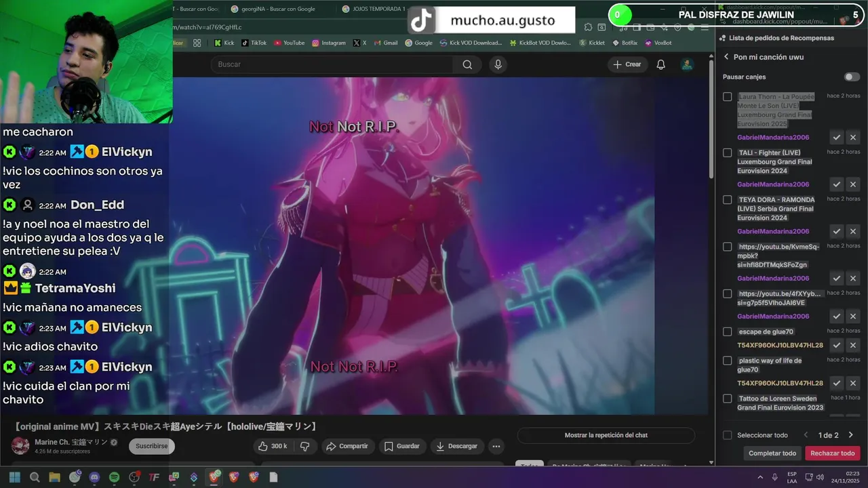
Task: Open the Gmail bookmark
Action: [x=386, y=43]
